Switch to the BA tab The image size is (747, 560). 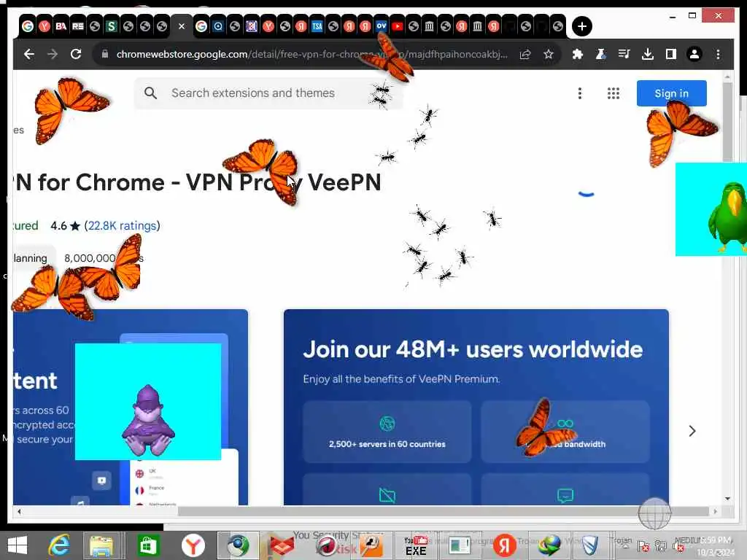coord(61,26)
